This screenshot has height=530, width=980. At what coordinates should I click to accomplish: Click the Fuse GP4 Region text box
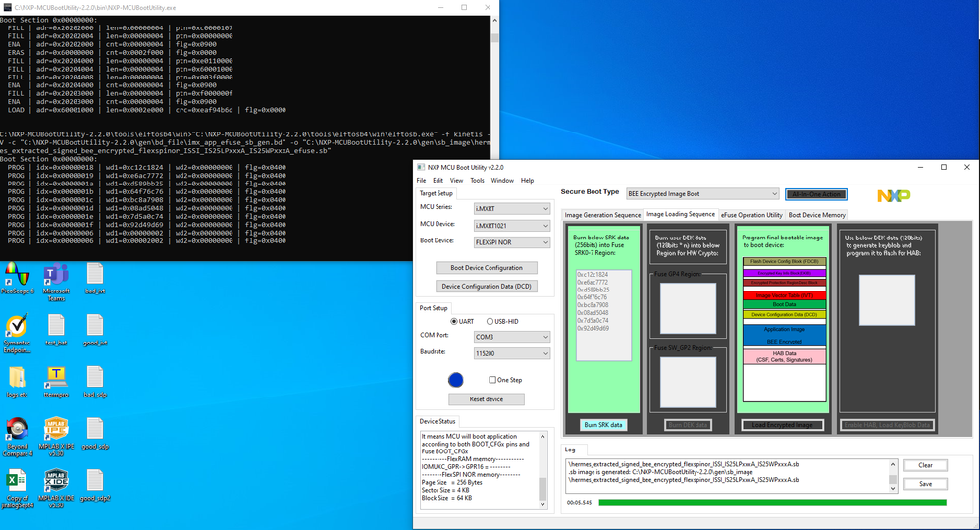(x=688, y=308)
